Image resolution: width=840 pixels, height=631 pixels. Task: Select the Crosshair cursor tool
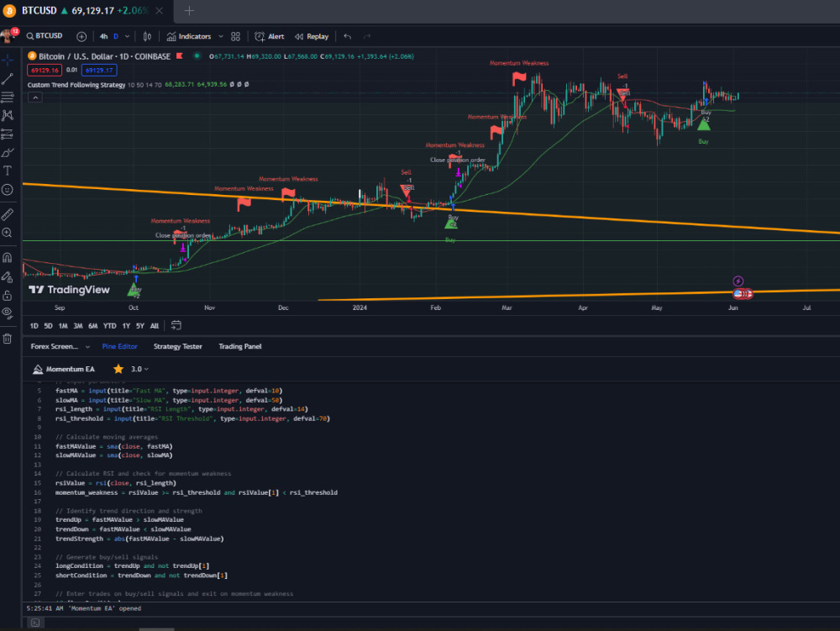click(7, 60)
